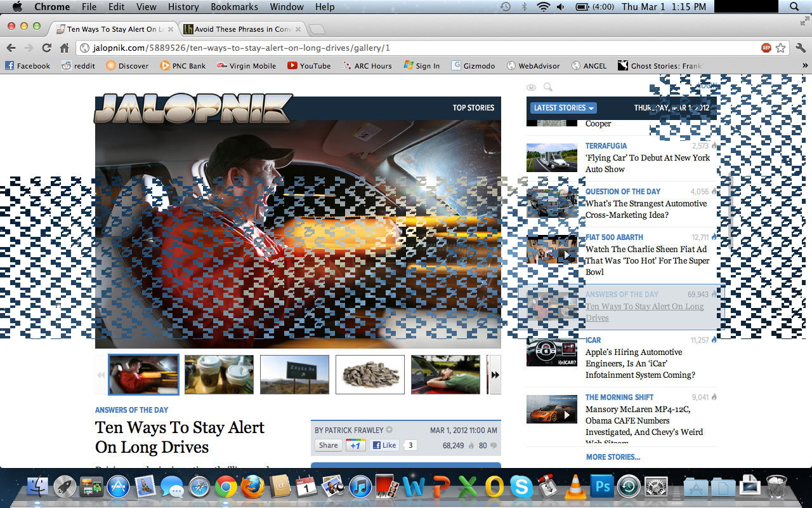Open the Time Machine menu bar icon

506,7
